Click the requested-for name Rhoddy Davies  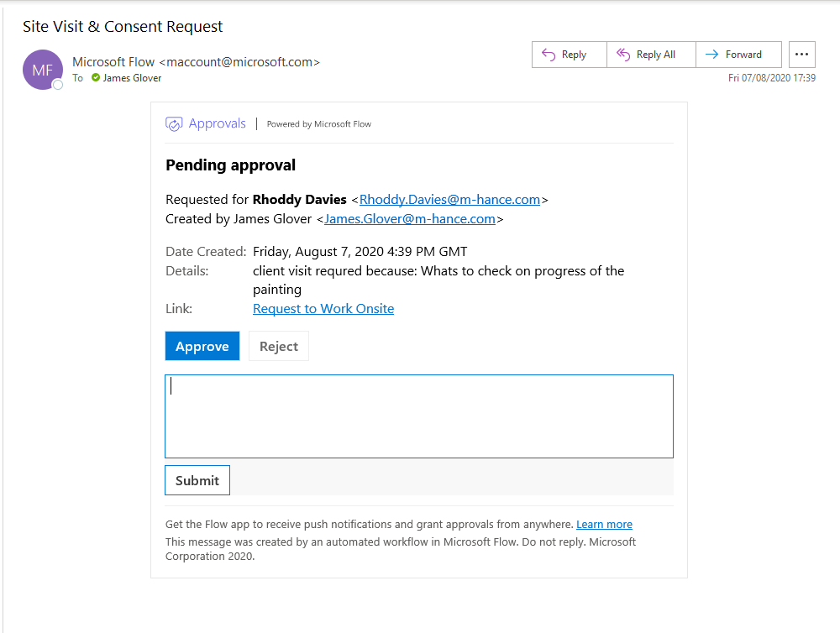pyautogui.click(x=300, y=200)
